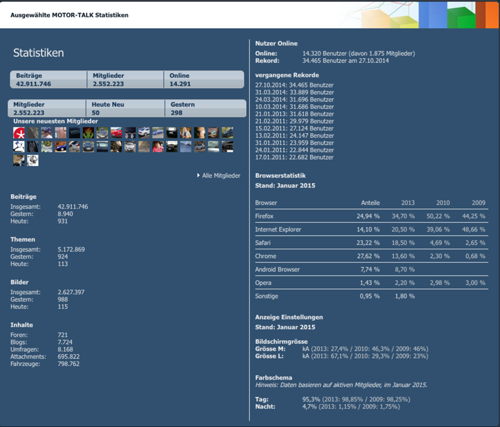Click the '2009' column header
This screenshot has width=500, height=427.
[x=478, y=203]
